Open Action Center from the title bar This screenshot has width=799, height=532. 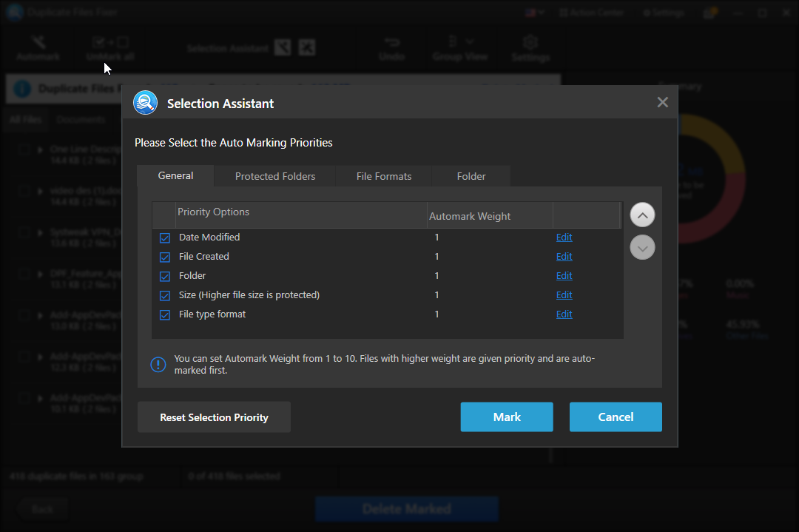[x=592, y=12]
